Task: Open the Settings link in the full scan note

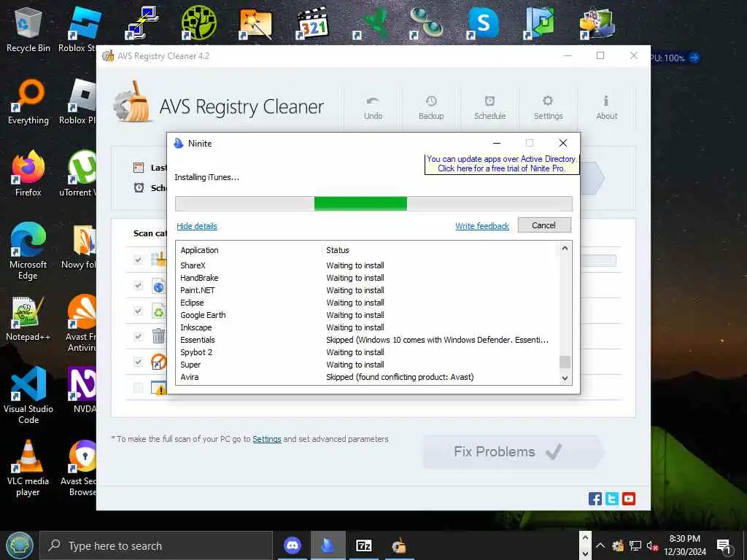Action: [x=267, y=439]
